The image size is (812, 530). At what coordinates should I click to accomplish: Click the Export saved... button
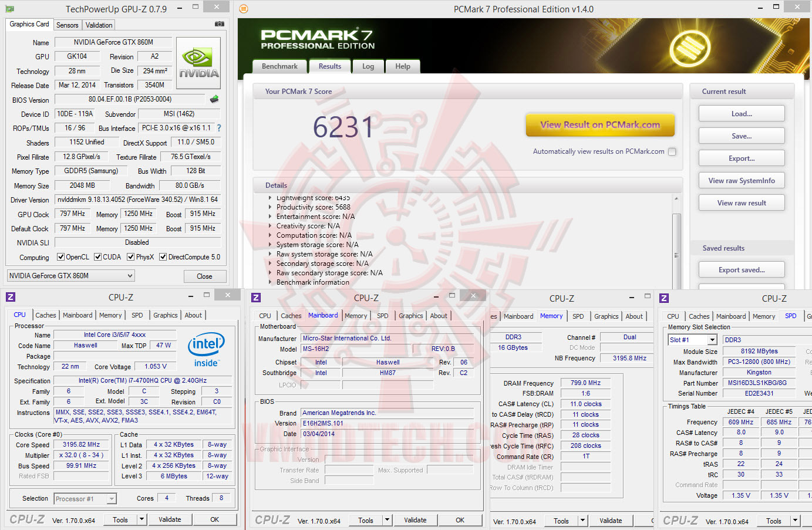[742, 270]
